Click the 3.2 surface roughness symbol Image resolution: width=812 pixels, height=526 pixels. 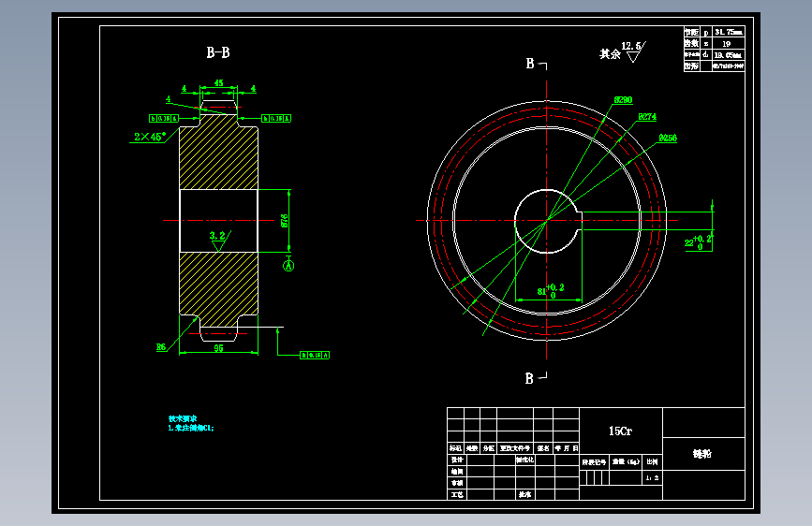pyautogui.click(x=220, y=241)
